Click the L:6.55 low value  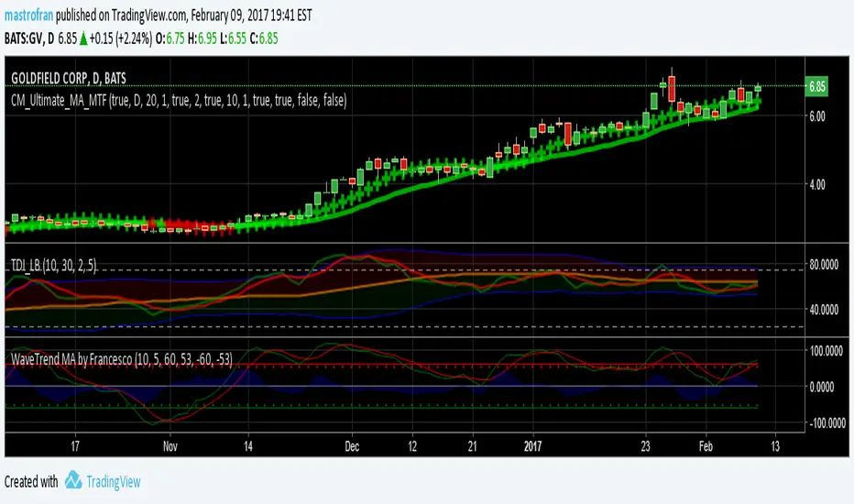point(233,38)
